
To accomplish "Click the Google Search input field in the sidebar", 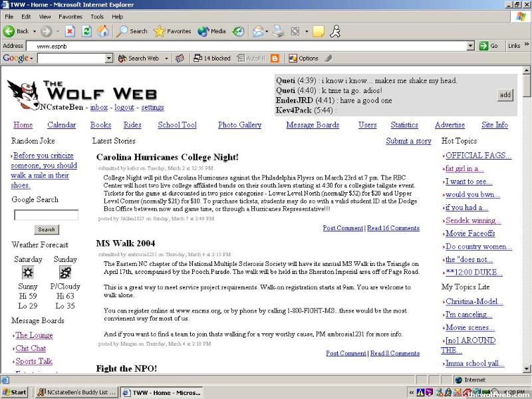I will 46,215.
